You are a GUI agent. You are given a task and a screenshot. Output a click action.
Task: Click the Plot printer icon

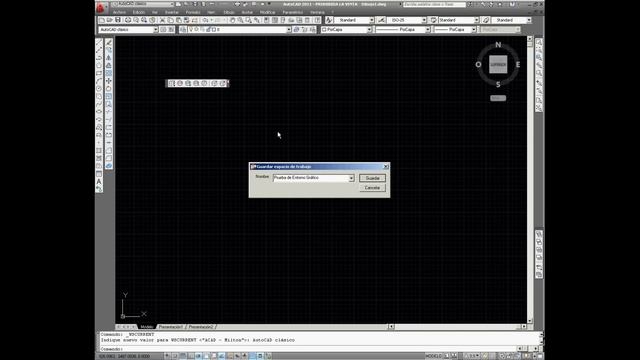pos(128,20)
